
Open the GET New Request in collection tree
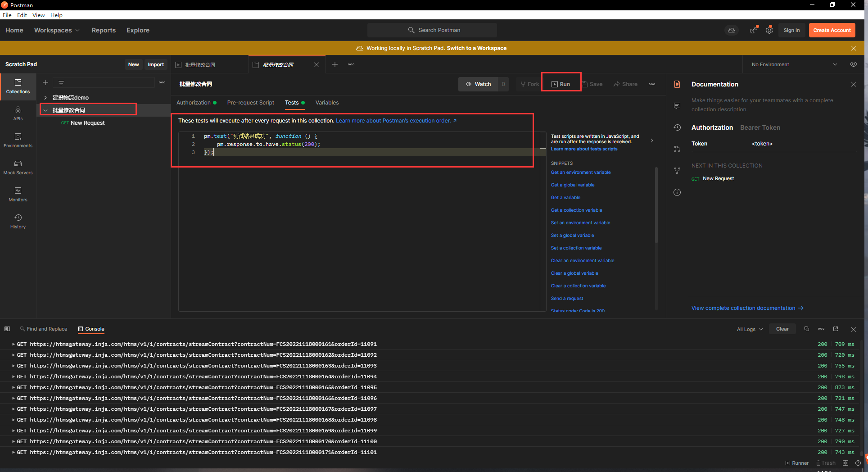pyautogui.click(x=87, y=123)
